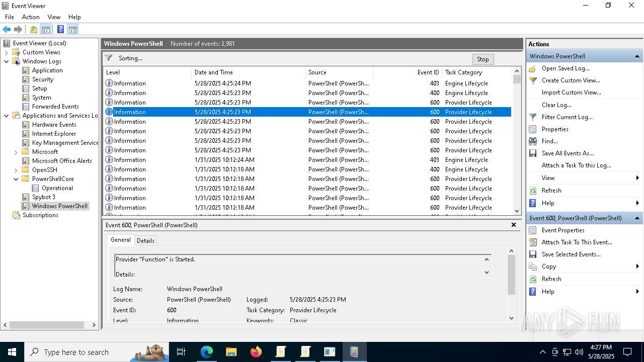Select the Security log in the tree
Image resolution: width=644 pixels, height=362 pixels.
click(x=43, y=79)
